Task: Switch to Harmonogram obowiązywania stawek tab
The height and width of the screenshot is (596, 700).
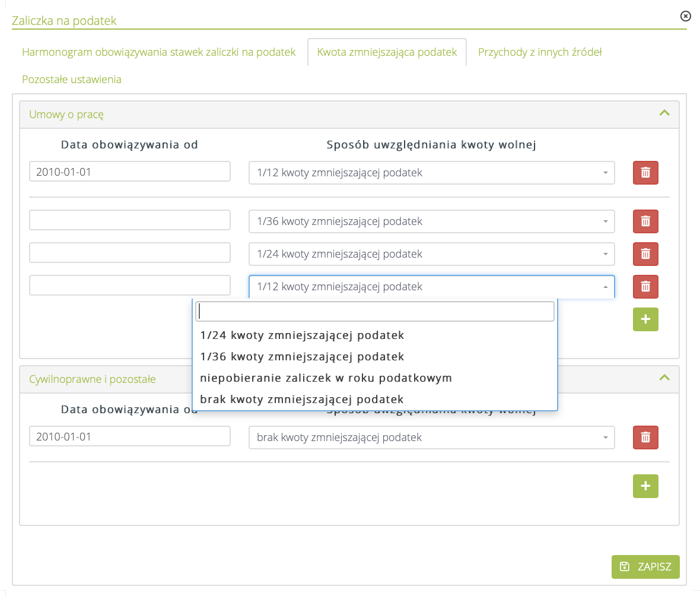Action: 158,52
